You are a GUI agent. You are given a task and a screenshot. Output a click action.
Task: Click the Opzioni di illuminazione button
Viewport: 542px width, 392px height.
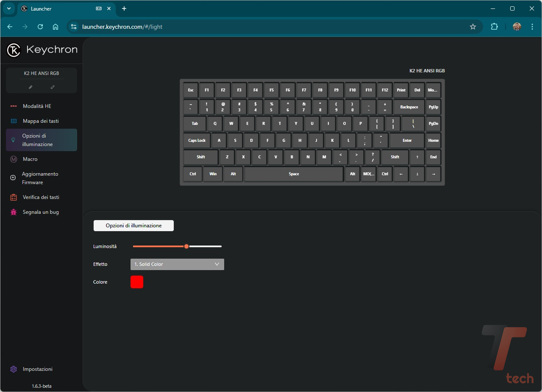pos(133,226)
